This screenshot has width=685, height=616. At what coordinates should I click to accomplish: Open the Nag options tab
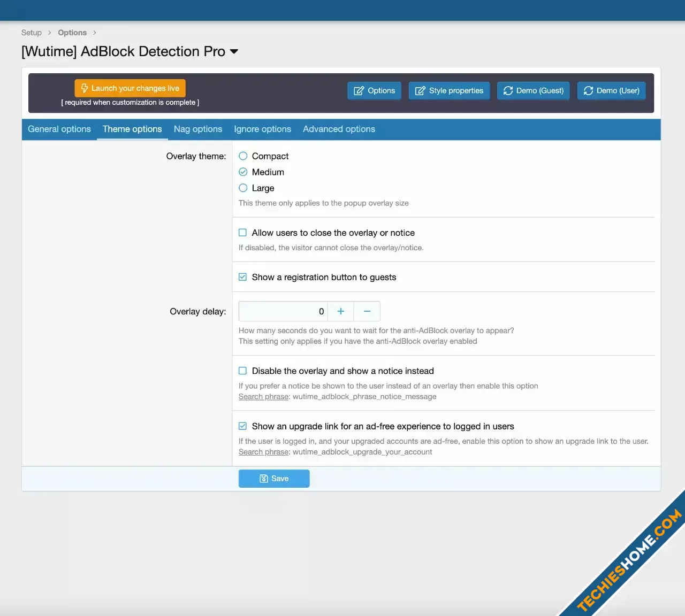198,129
